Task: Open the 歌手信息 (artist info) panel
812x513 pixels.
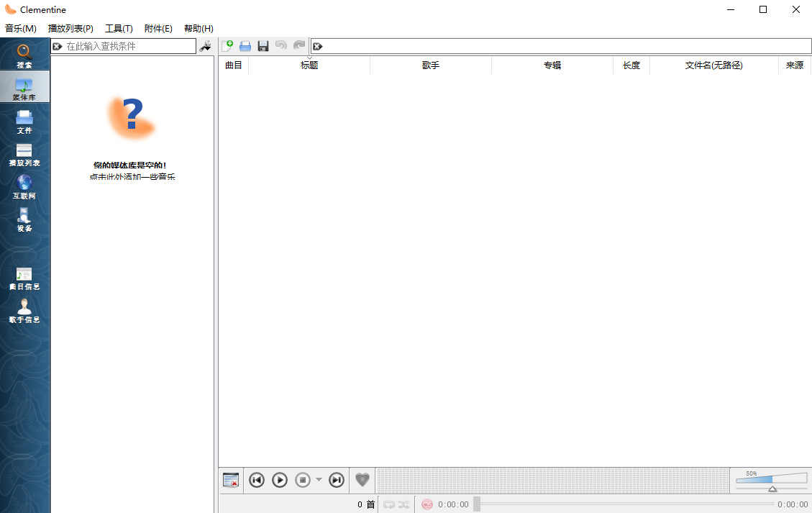Action: [24, 311]
